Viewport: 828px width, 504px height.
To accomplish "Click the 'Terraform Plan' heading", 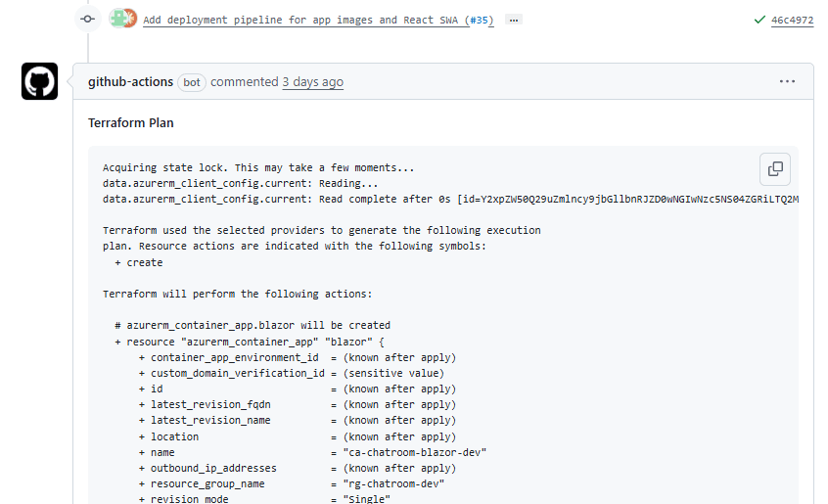I will tap(131, 123).
